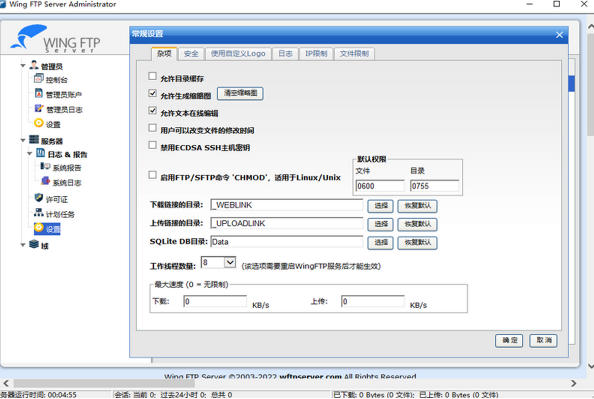This screenshot has height=399, width=594.
Task: Click the horizontal scrollbar thumb at bottom
Action: [x=105, y=383]
